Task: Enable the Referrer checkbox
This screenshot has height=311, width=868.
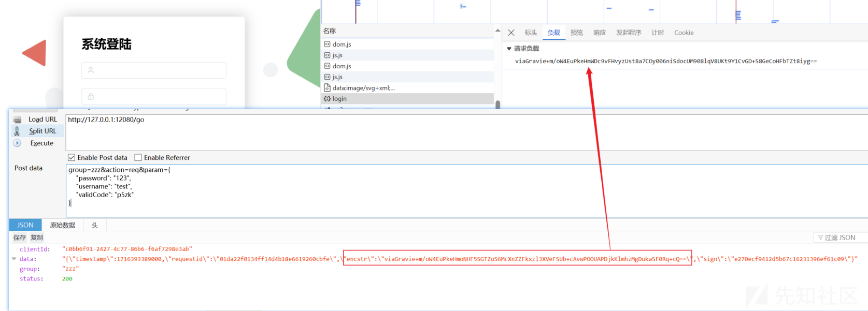Action: pos(138,158)
